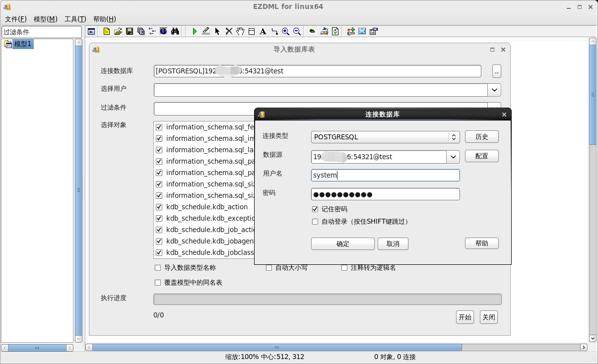The height and width of the screenshot is (364, 598).
Task: Click the blue fit-to-screen toolbar icon
Action: pos(362,31)
